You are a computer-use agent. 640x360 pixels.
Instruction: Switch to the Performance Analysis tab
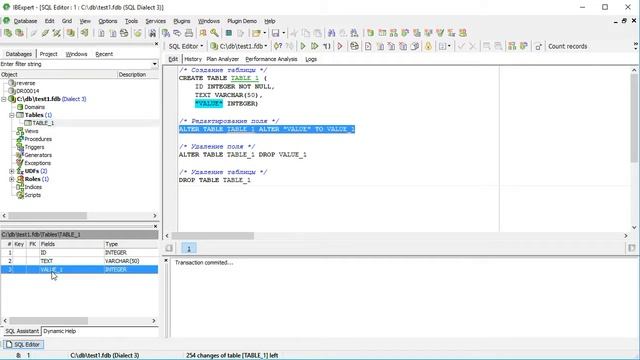(271, 59)
